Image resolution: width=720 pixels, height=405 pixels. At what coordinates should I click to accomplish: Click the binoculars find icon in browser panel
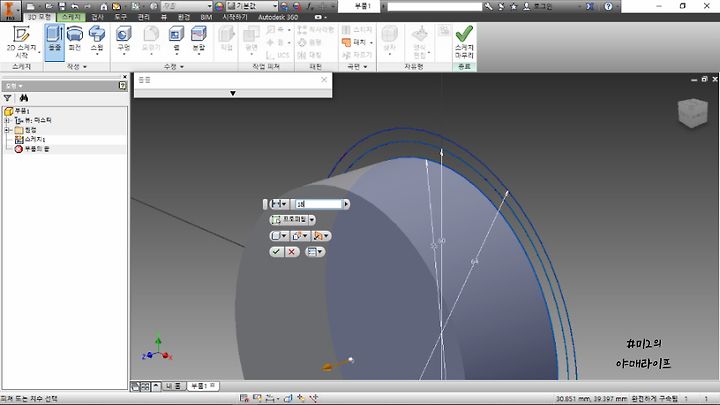[23, 98]
